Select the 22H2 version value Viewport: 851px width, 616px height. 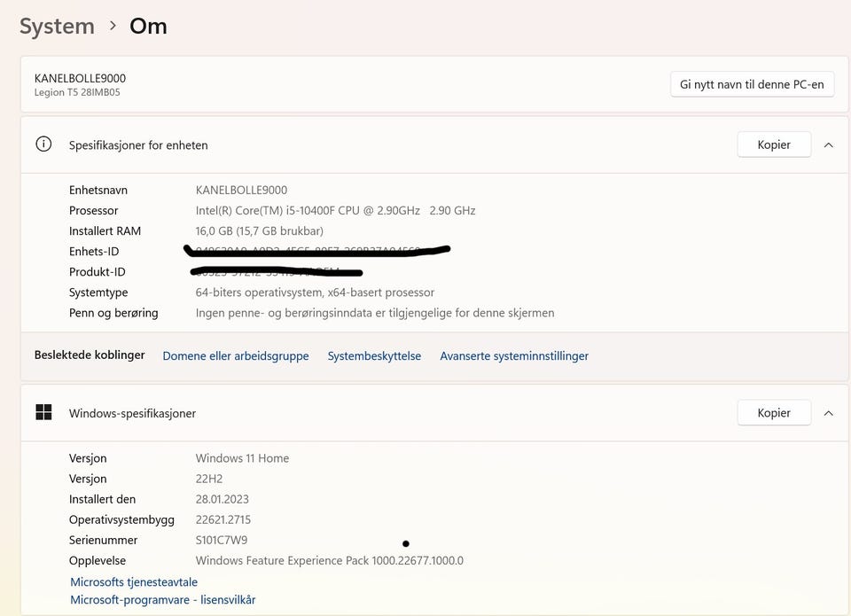click(x=209, y=479)
